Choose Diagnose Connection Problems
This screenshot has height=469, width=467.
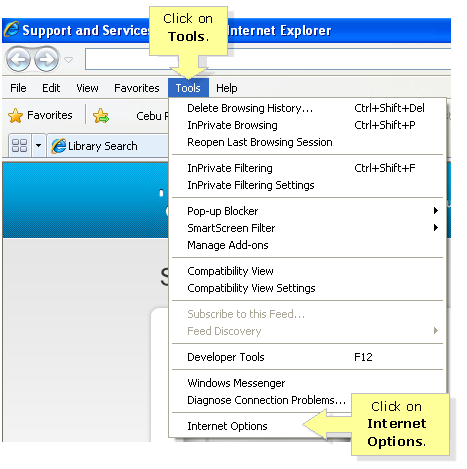pyautogui.click(x=267, y=400)
